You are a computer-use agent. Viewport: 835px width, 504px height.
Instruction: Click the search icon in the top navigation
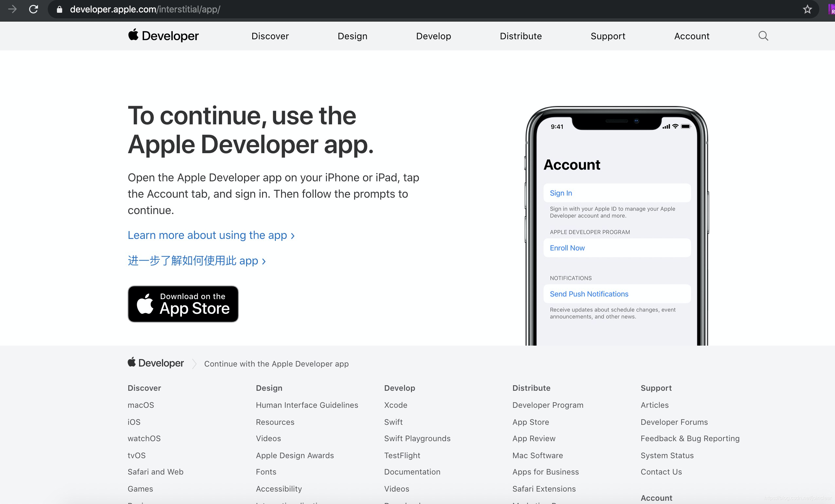tap(763, 36)
